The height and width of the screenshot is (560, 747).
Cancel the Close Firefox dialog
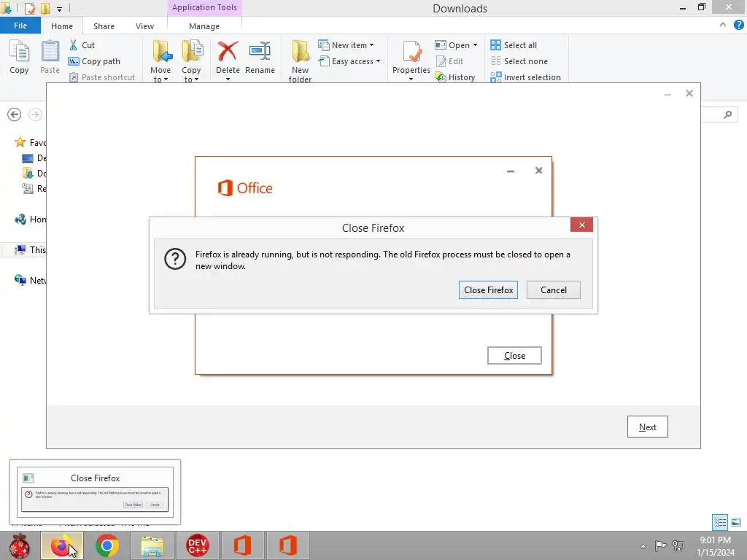(x=553, y=290)
